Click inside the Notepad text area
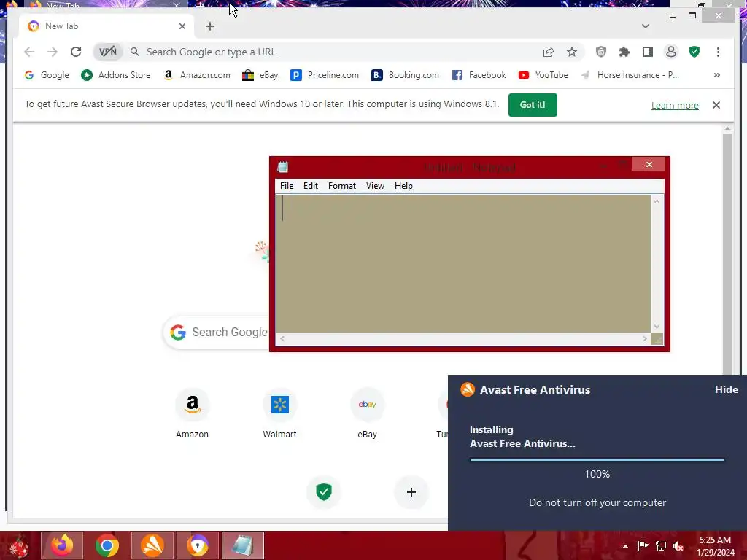 tap(463, 263)
